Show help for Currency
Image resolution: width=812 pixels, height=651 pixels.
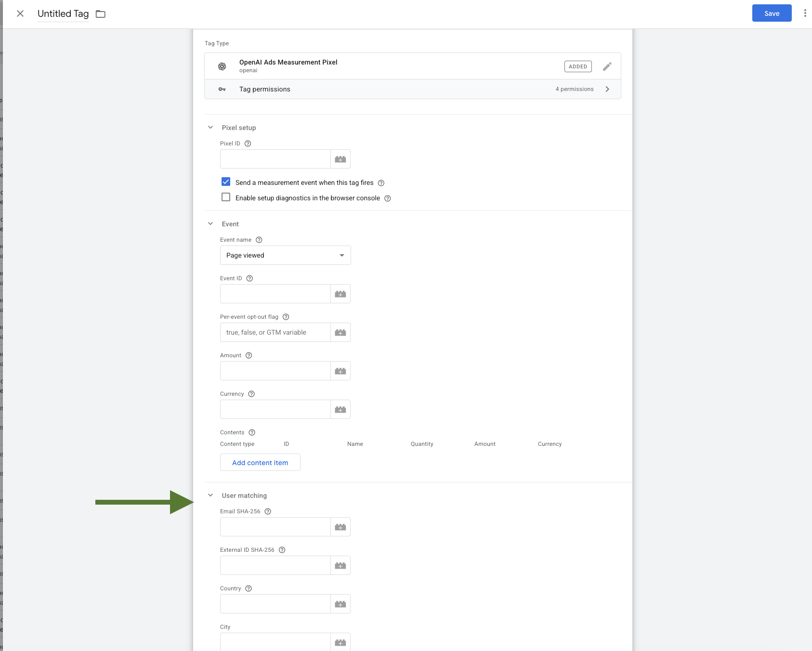pyautogui.click(x=251, y=394)
